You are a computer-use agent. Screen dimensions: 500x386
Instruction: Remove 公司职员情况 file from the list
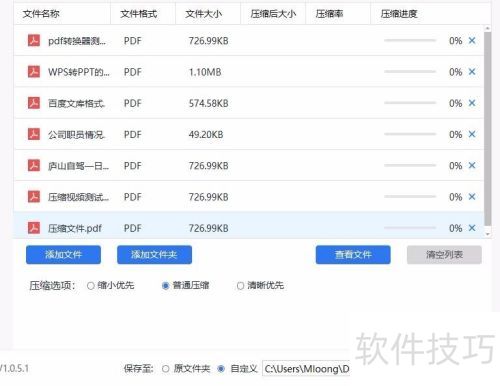[x=472, y=134]
